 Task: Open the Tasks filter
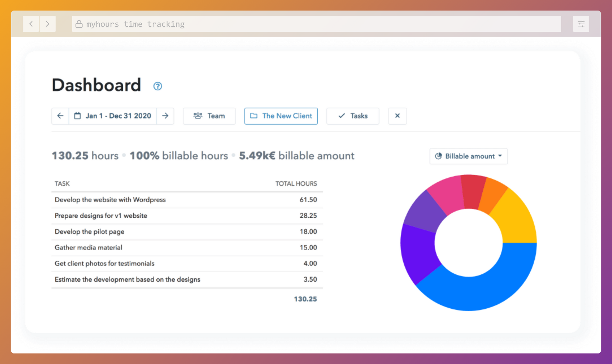[353, 116]
